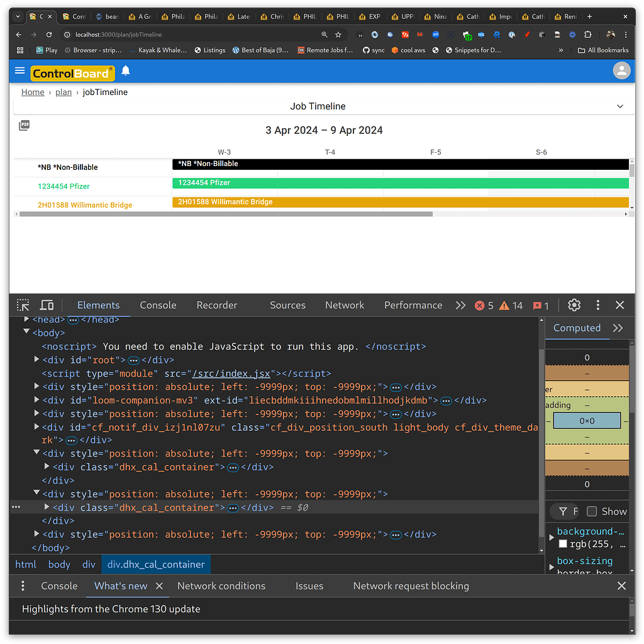Click the orange Willimantic Bridge timeline bar
The height and width of the screenshot is (644, 644).
401,202
